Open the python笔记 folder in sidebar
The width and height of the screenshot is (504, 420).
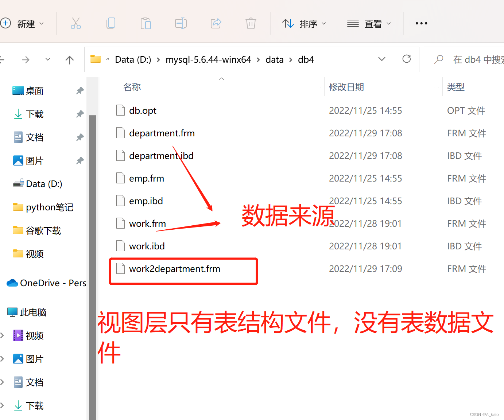43,207
